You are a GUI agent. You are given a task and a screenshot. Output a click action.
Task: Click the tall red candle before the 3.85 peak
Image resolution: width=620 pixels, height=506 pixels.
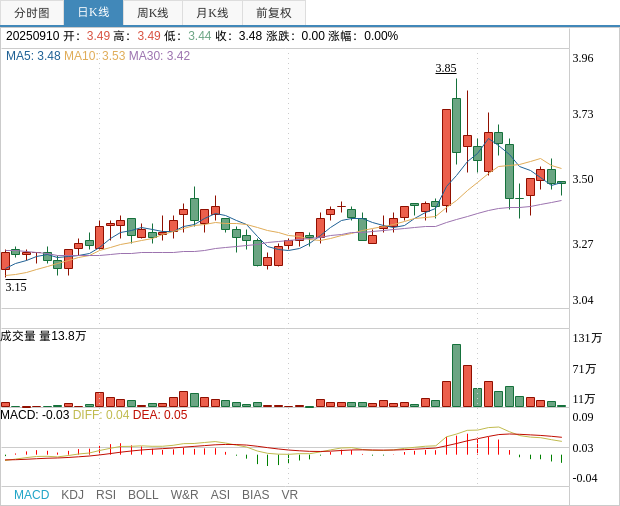pyautogui.click(x=446, y=157)
